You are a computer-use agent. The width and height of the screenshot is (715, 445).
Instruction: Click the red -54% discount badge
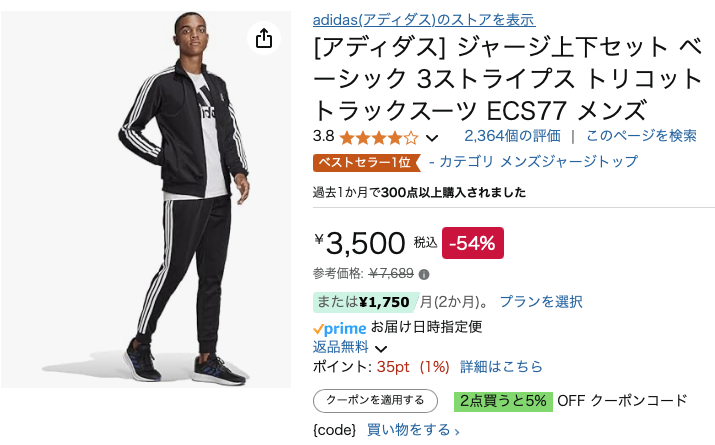click(x=473, y=242)
